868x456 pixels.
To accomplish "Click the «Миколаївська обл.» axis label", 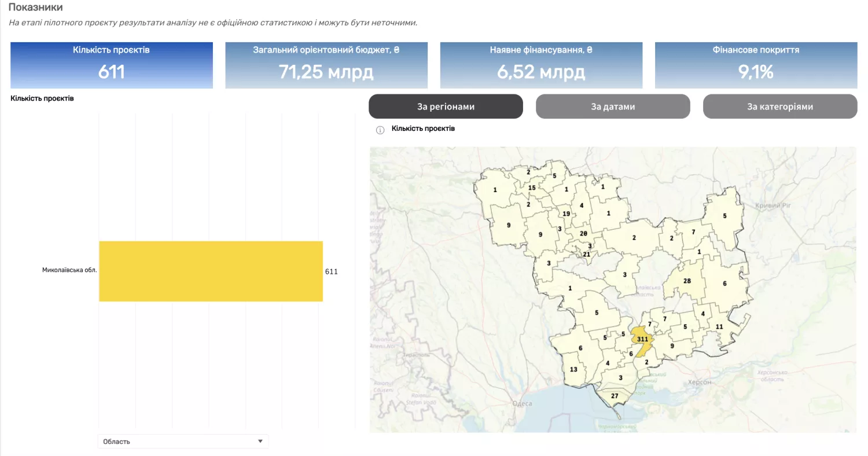I will click(69, 270).
